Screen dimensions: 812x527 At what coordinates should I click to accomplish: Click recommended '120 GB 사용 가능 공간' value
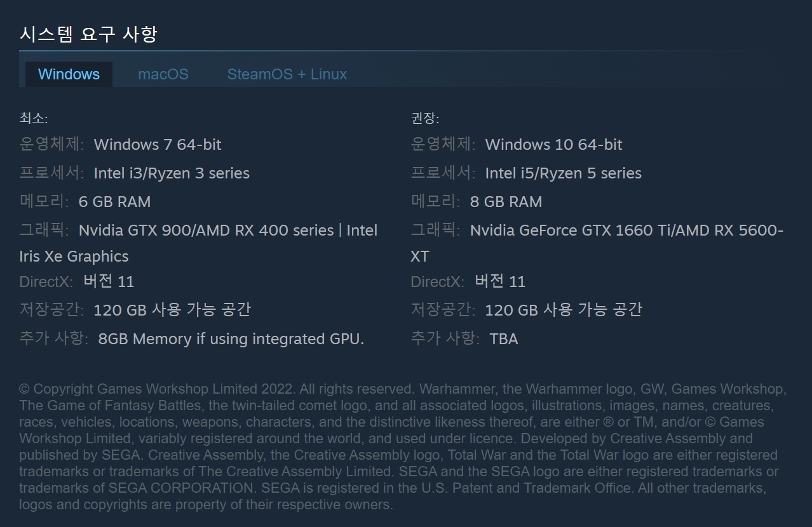click(564, 310)
